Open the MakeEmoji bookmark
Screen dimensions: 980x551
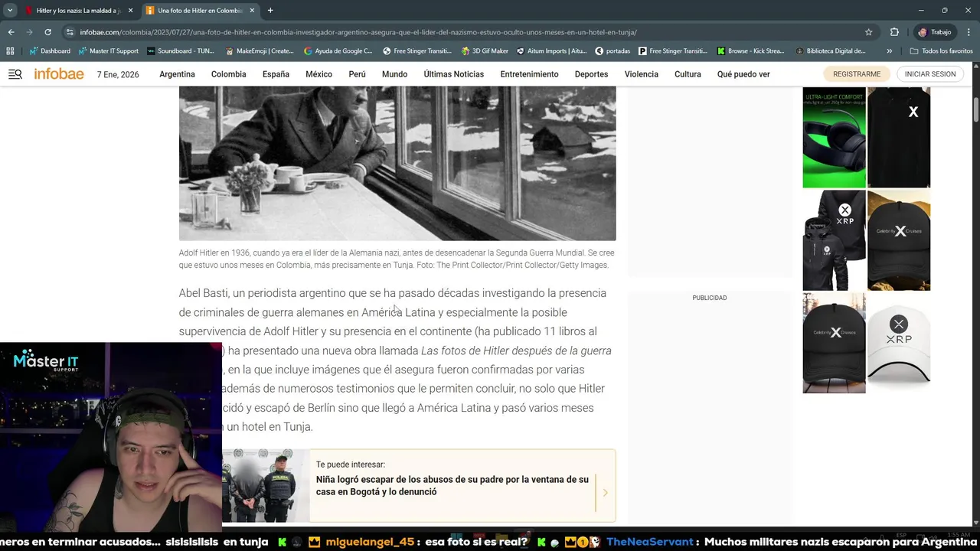(260, 51)
